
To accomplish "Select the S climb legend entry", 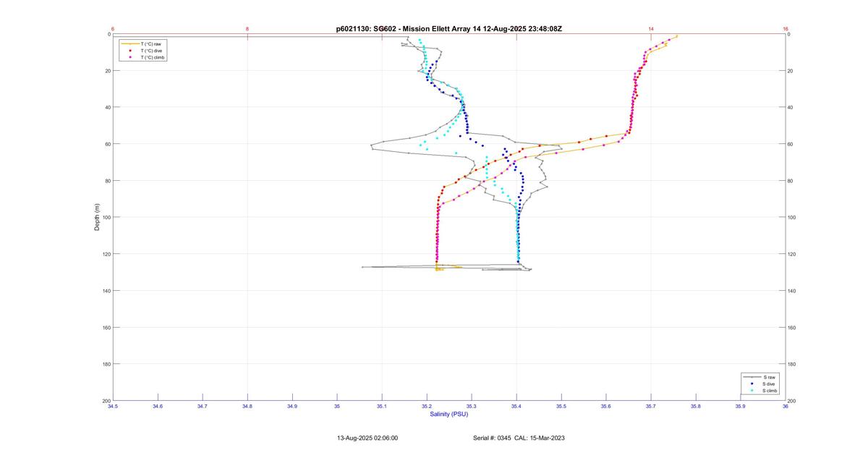I will click(x=770, y=390).
